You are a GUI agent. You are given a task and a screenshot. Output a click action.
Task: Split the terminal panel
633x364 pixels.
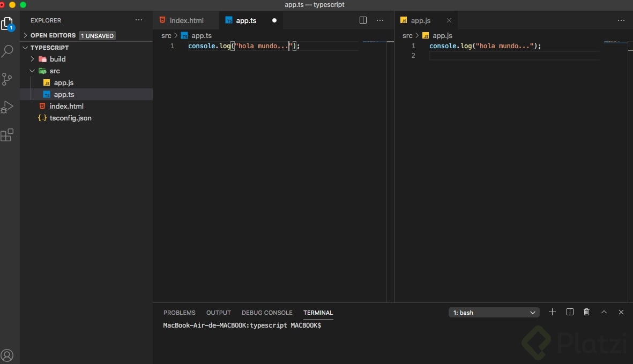(x=570, y=312)
